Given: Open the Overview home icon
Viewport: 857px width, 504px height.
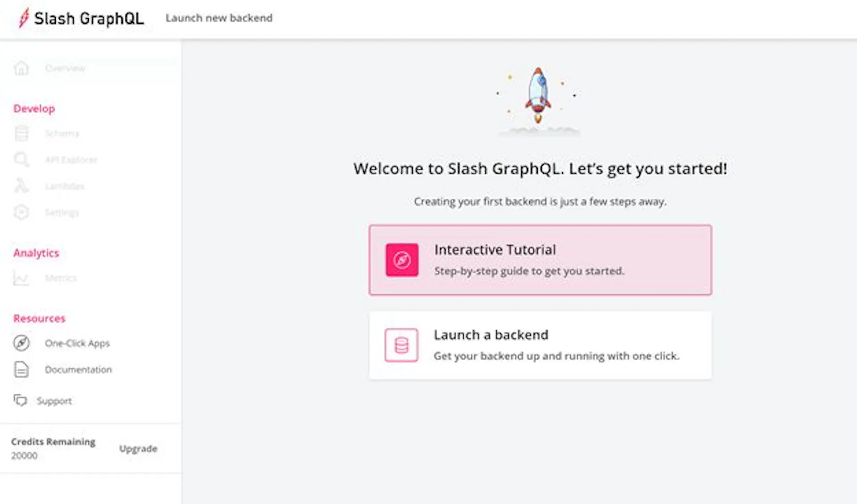Looking at the screenshot, I should click(21, 68).
